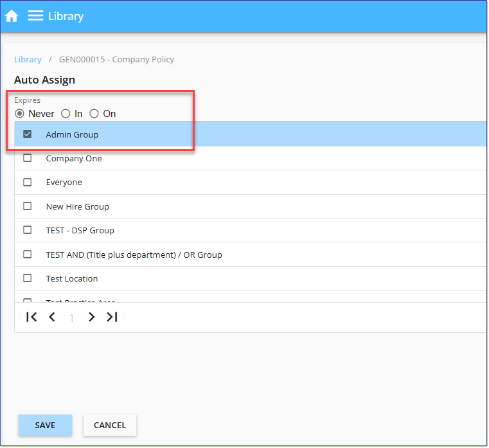Click the Home icon in header
This screenshot has width=489, height=448.
pos(12,16)
